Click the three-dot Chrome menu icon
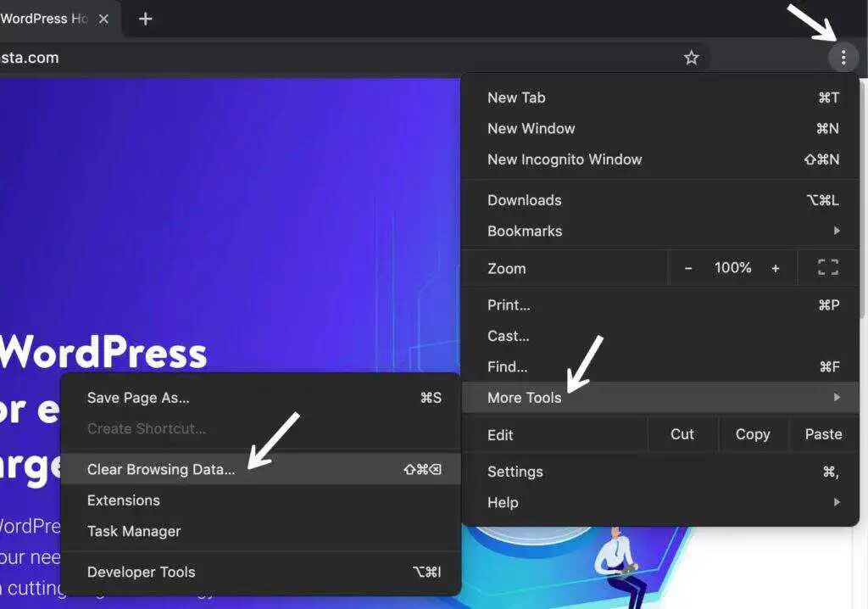The image size is (868, 609). point(843,58)
